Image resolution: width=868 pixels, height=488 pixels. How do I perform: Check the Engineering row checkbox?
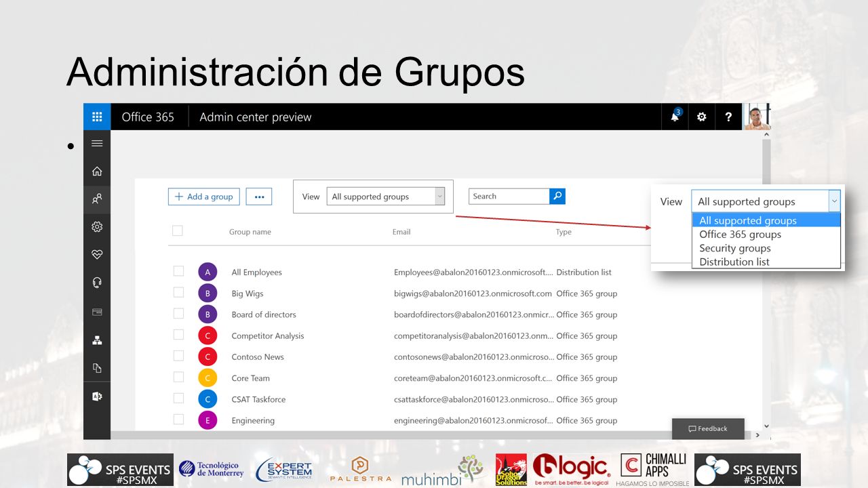pos(178,419)
